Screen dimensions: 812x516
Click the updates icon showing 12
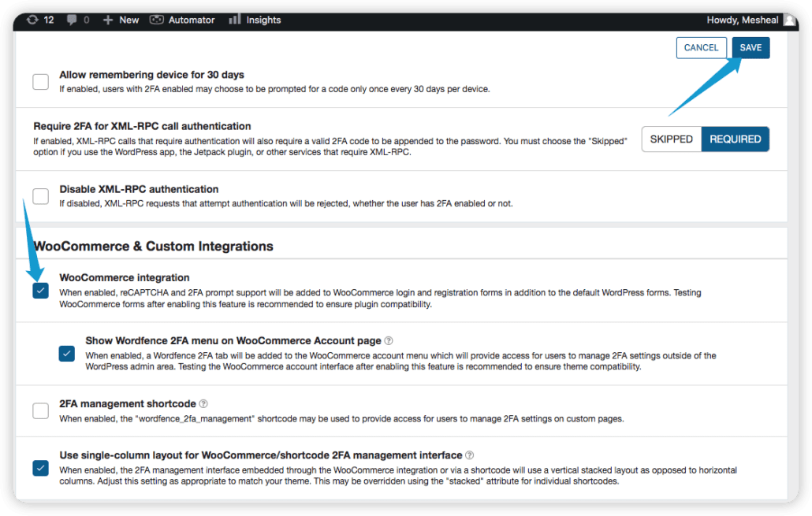pos(32,20)
